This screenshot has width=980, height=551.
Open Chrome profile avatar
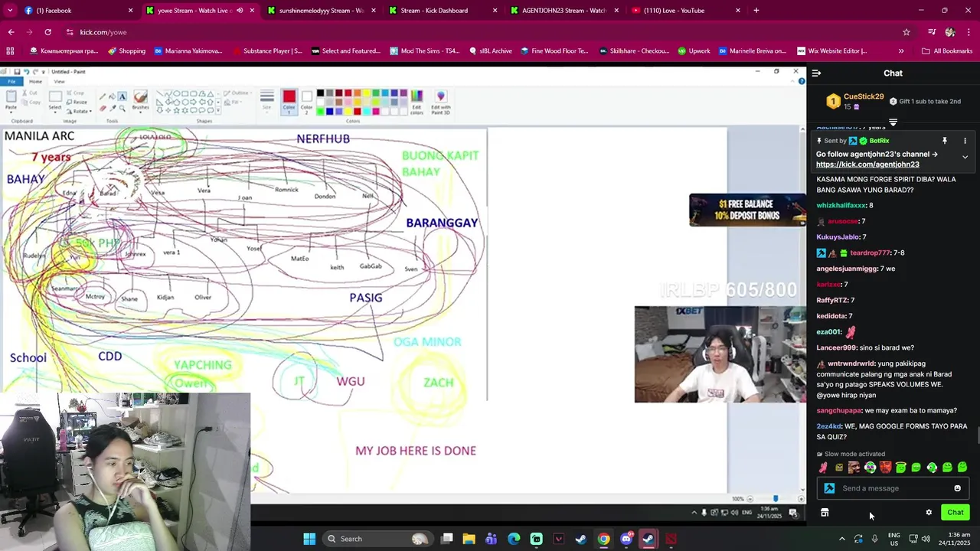click(x=950, y=32)
